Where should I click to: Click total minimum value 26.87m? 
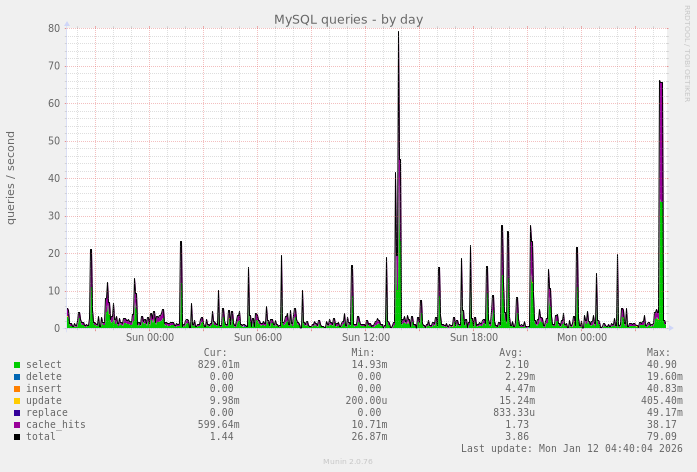pos(369,436)
